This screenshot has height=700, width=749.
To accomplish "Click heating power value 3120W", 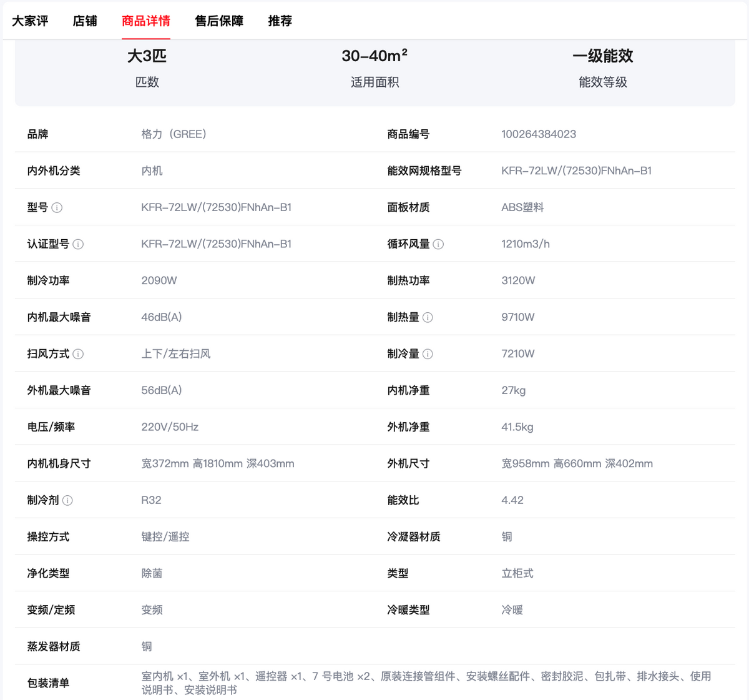I will click(518, 280).
